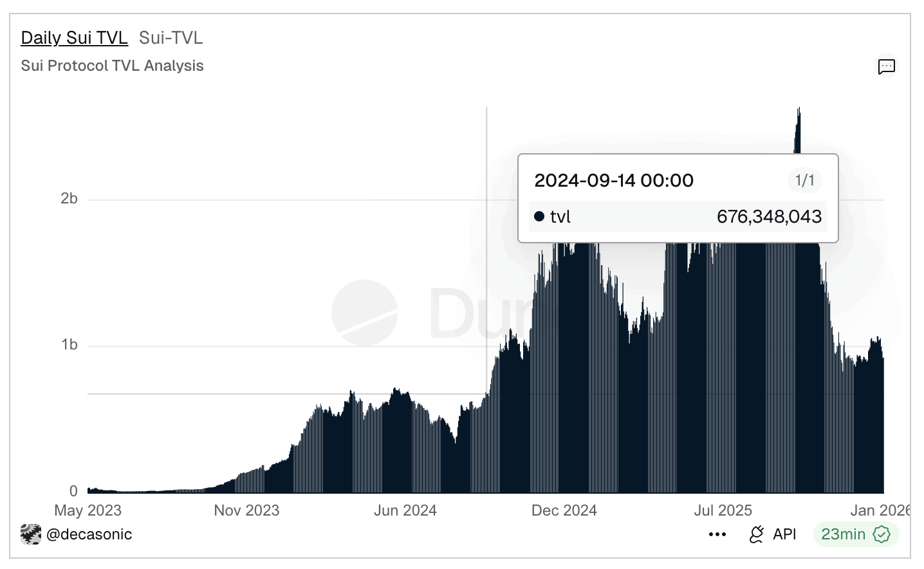The height and width of the screenshot is (569, 924).
Task: Click the API plug icon
Action: point(757,534)
